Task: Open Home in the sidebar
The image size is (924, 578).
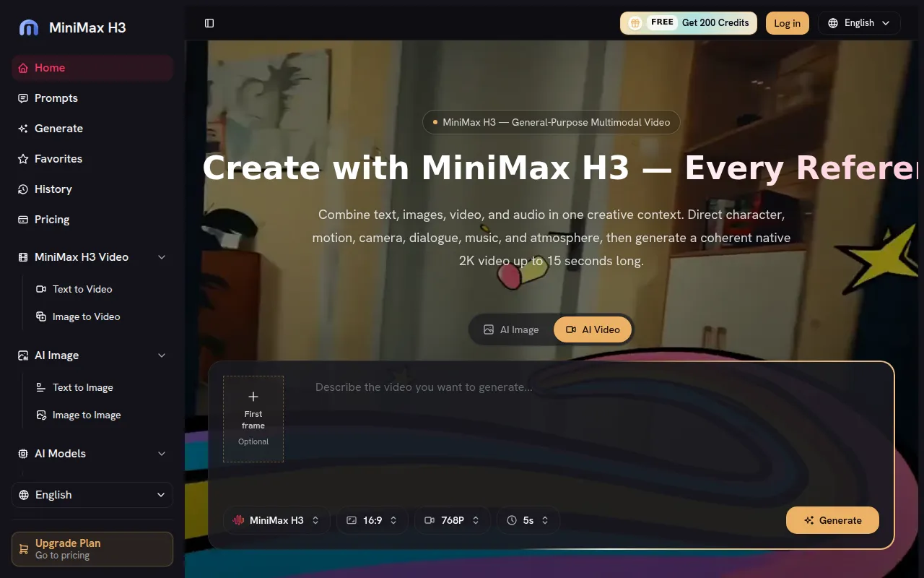Action: pyautogui.click(x=92, y=68)
